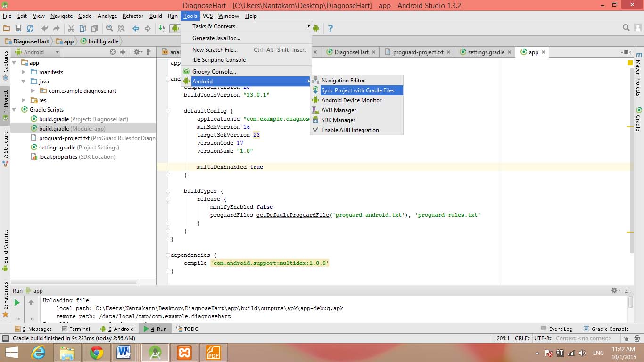Collapse the app module tree node
This screenshot has height=362, width=644.
click(14, 63)
